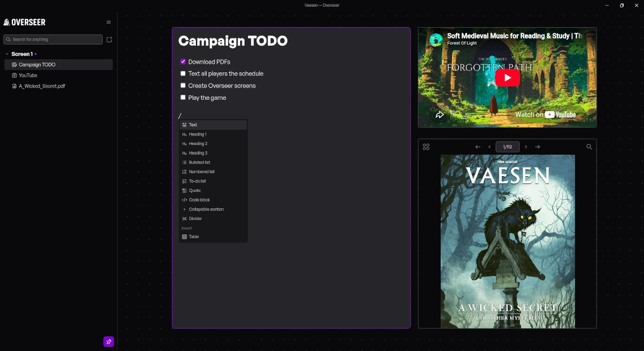The image size is (644, 351).
Task: Open the PDF search magnifier icon
Action: [x=589, y=147]
